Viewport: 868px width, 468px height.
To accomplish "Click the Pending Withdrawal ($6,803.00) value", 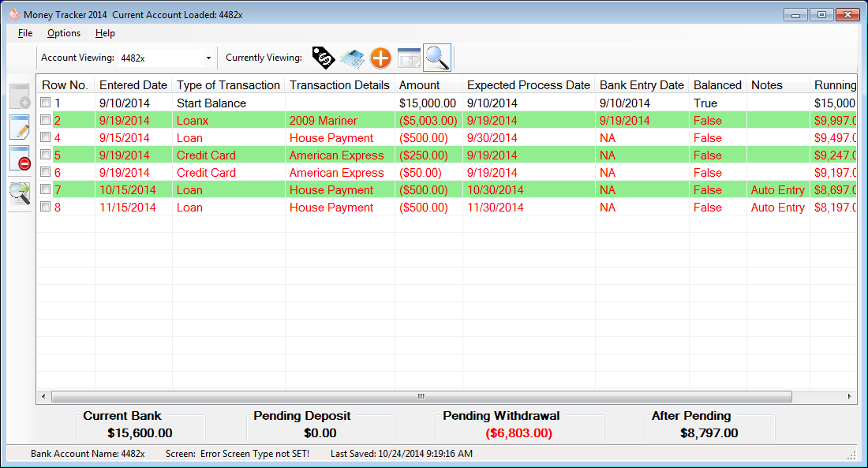I will 519,433.
